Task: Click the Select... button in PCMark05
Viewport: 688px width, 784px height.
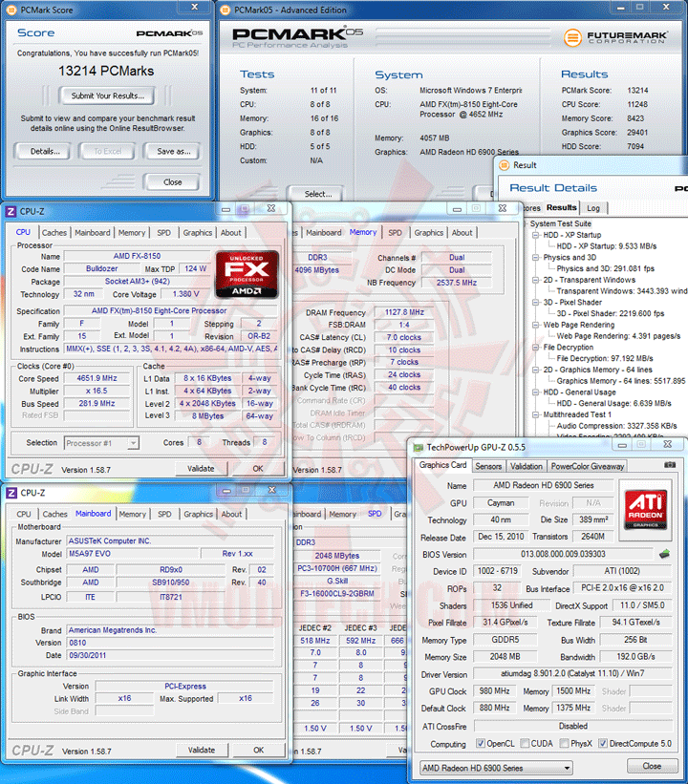Action: [318, 194]
